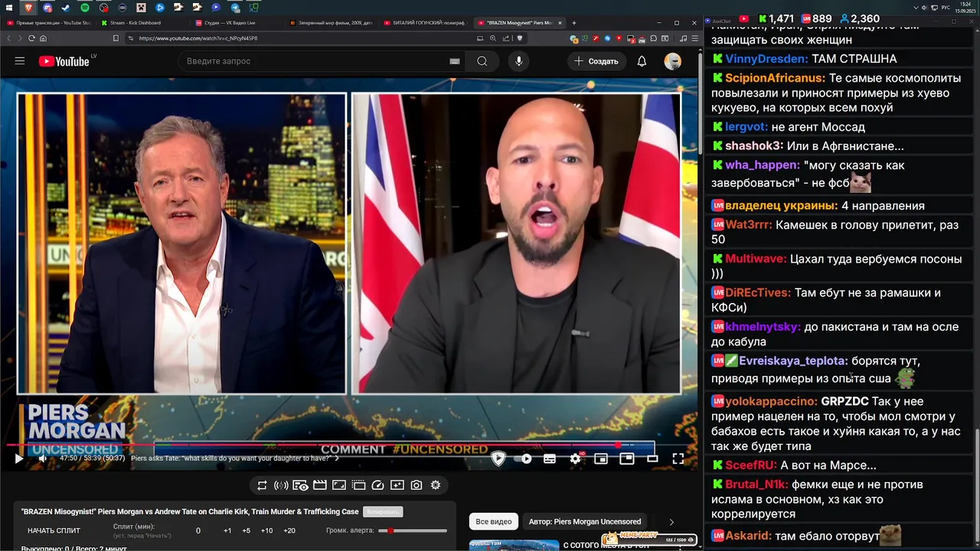The image size is (980, 551).
Task: Click the Создать create button
Action: click(x=596, y=61)
